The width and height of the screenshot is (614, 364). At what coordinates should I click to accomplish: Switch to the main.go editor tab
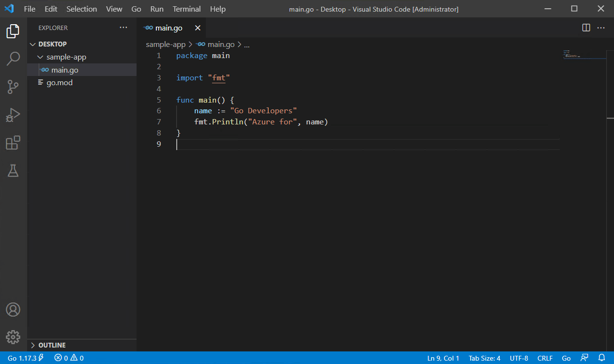(x=168, y=28)
